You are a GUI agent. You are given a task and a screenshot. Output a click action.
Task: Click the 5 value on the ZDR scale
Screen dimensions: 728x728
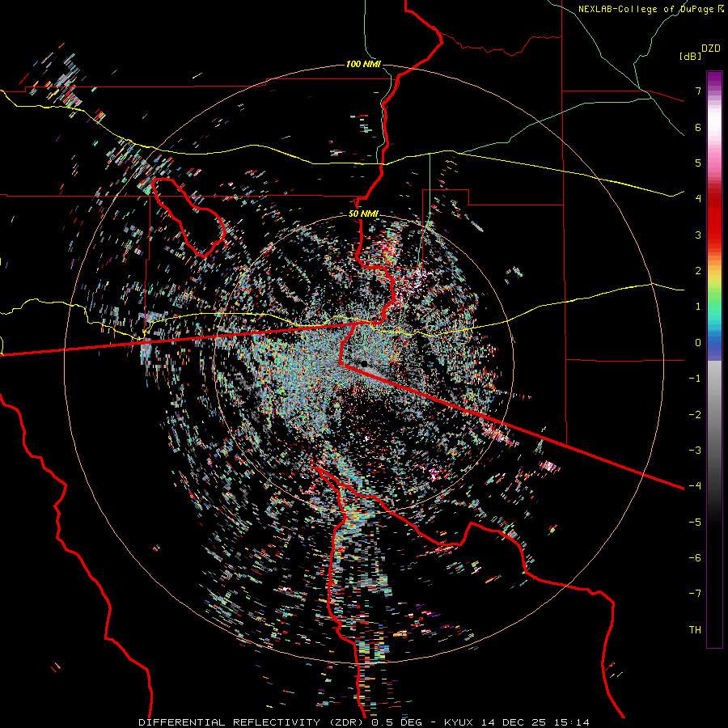(x=698, y=163)
